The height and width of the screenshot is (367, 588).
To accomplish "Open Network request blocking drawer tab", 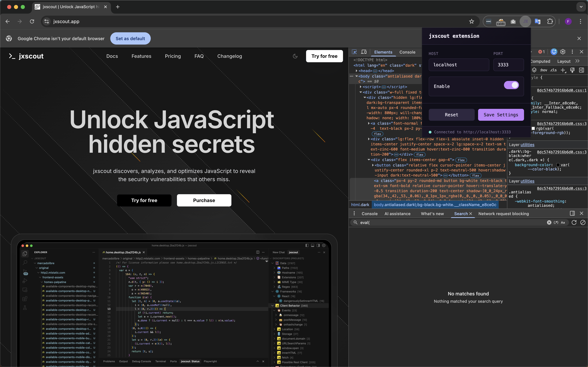I will (503, 214).
